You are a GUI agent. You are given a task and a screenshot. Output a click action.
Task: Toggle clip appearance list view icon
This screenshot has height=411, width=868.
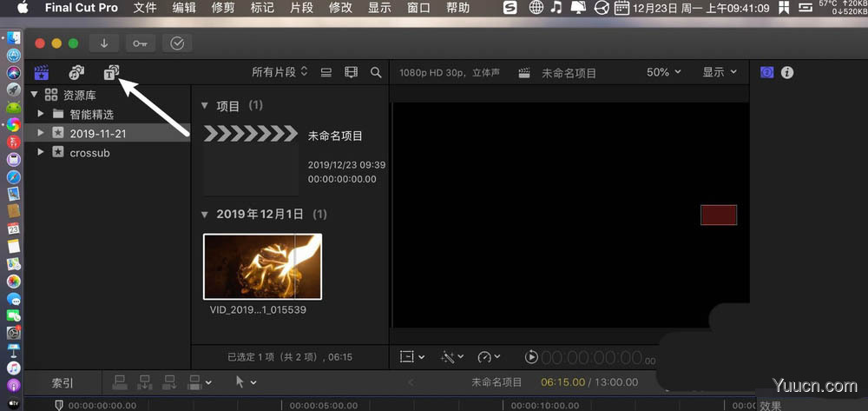coord(326,73)
